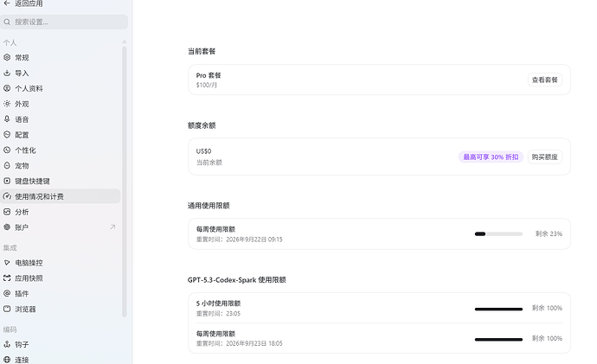Select 使用情况和计费 in sidebar
Viewport: 597px width, 364px height.
coord(61,196)
